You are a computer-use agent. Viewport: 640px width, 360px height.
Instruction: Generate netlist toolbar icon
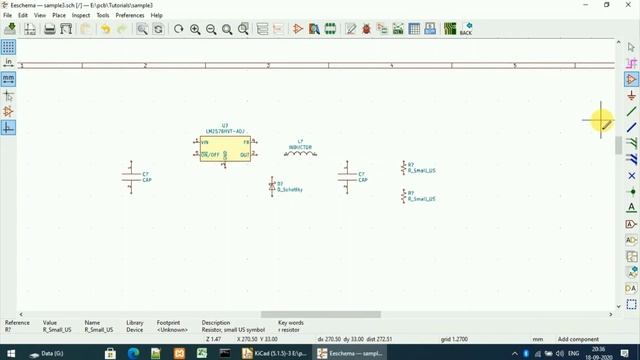pos(398,29)
